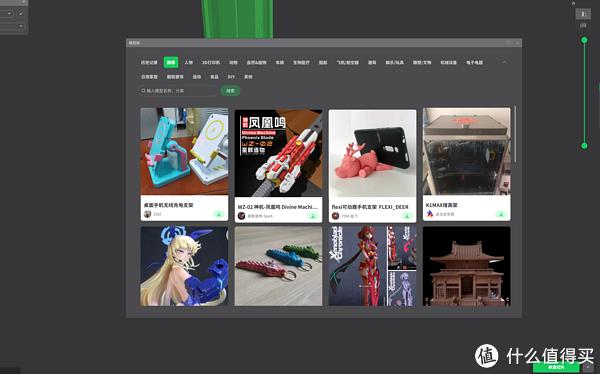Open the author avatar on K1MAX card
The width and height of the screenshot is (600, 374).
tap(430, 214)
